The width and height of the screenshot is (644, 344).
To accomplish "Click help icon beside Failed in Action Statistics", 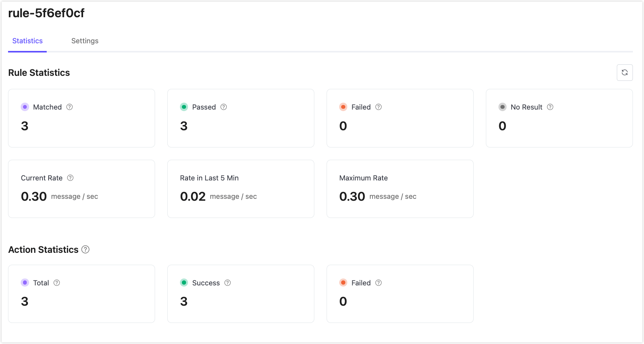I will coord(379,283).
